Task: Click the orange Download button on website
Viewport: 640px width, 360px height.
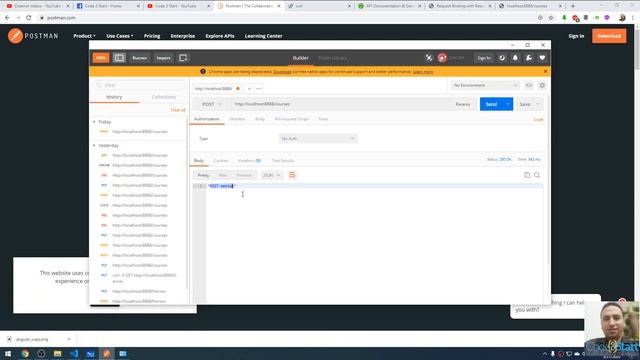Action: tap(609, 36)
